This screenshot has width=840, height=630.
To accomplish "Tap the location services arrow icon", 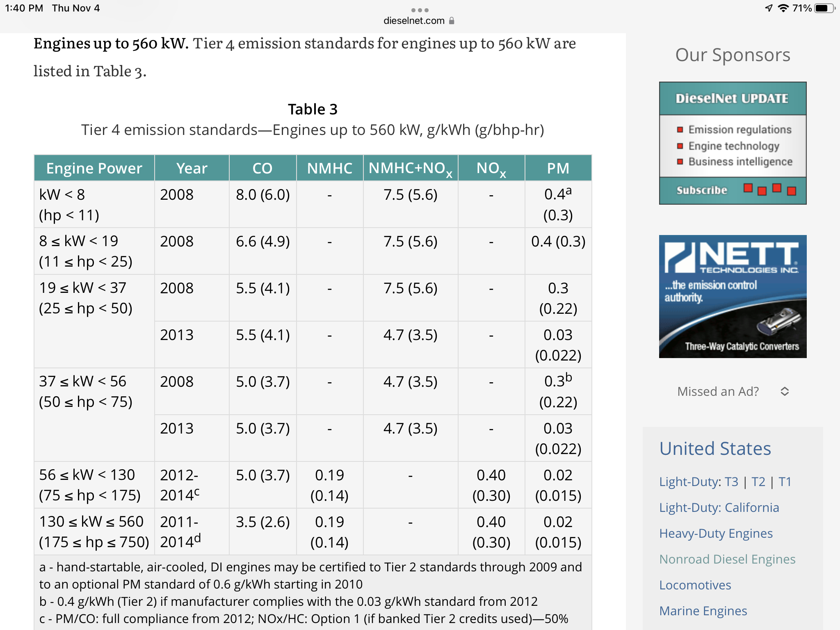I will (769, 8).
